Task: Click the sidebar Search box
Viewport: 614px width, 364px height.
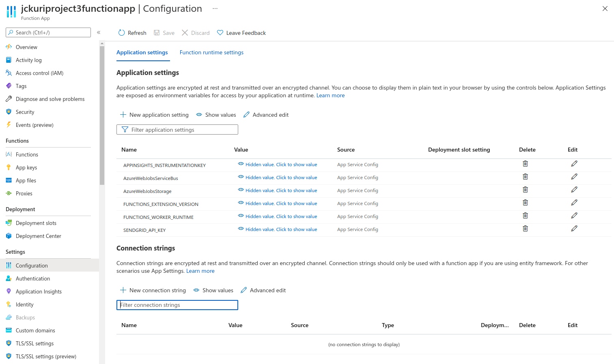Action: coord(48,32)
